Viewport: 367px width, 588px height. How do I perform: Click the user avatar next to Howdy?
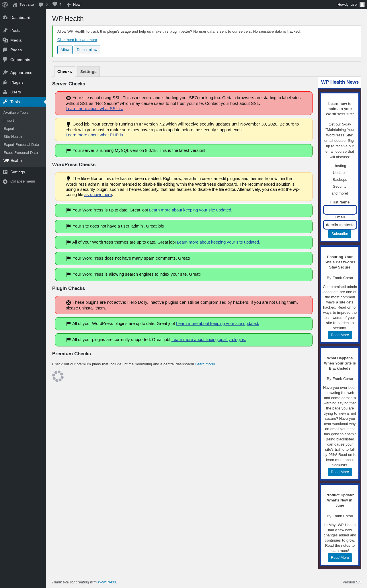[362, 4]
